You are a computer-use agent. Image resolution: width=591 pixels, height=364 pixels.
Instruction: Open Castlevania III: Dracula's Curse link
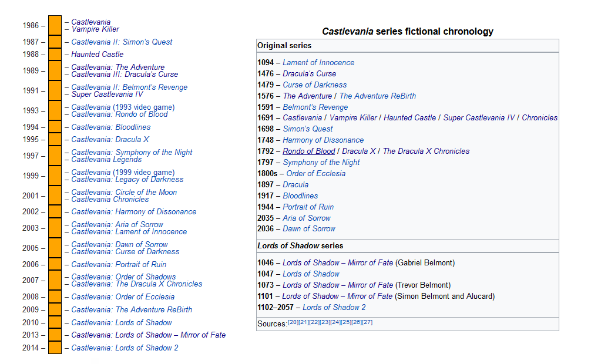click(125, 75)
